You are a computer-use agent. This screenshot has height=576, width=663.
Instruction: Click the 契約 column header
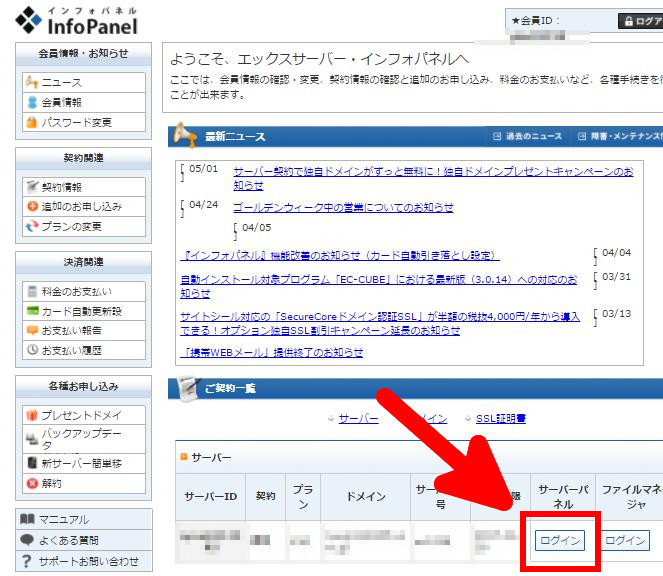point(266,496)
